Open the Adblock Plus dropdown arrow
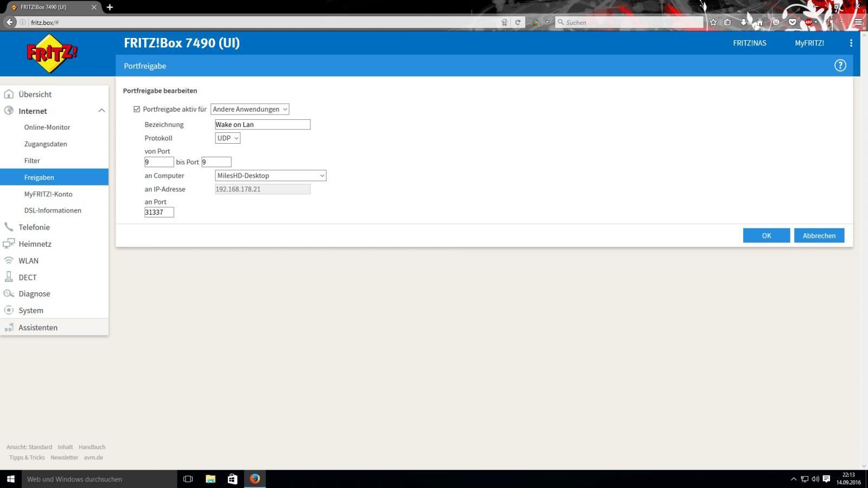This screenshot has width=868, height=488. click(x=815, y=22)
